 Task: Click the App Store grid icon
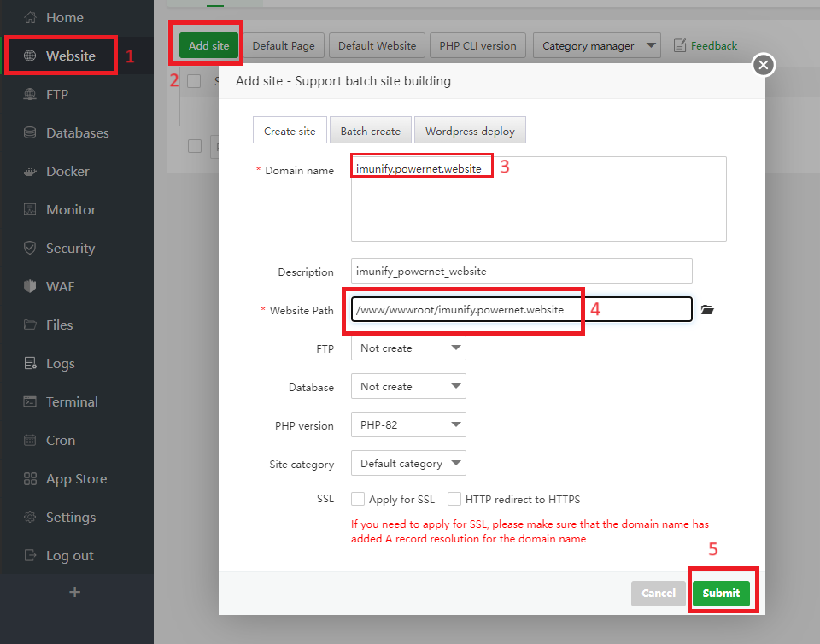click(31, 479)
